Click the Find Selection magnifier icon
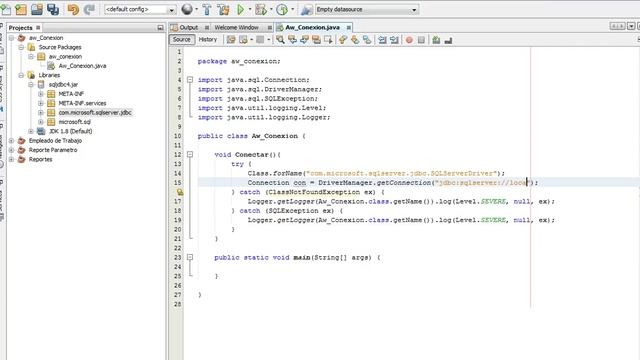The image size is (640, 360). coord(280,40)
